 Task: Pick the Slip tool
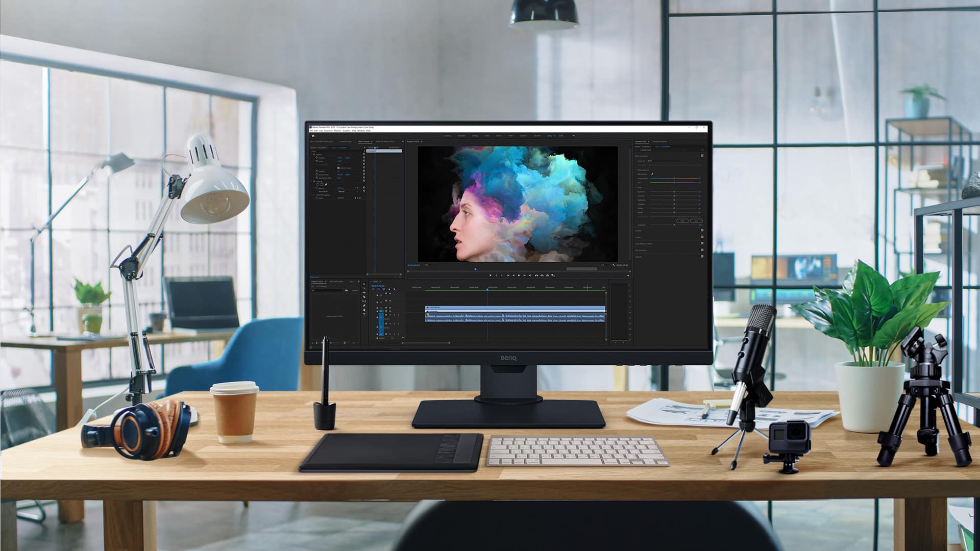[364, 301]
